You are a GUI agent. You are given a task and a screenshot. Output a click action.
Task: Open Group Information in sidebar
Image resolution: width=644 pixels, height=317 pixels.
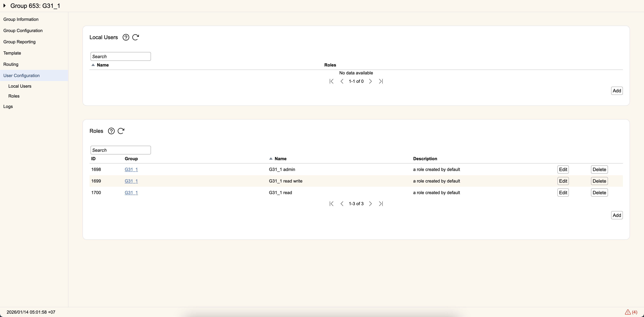pyautogui.click(x=21, y=19)
